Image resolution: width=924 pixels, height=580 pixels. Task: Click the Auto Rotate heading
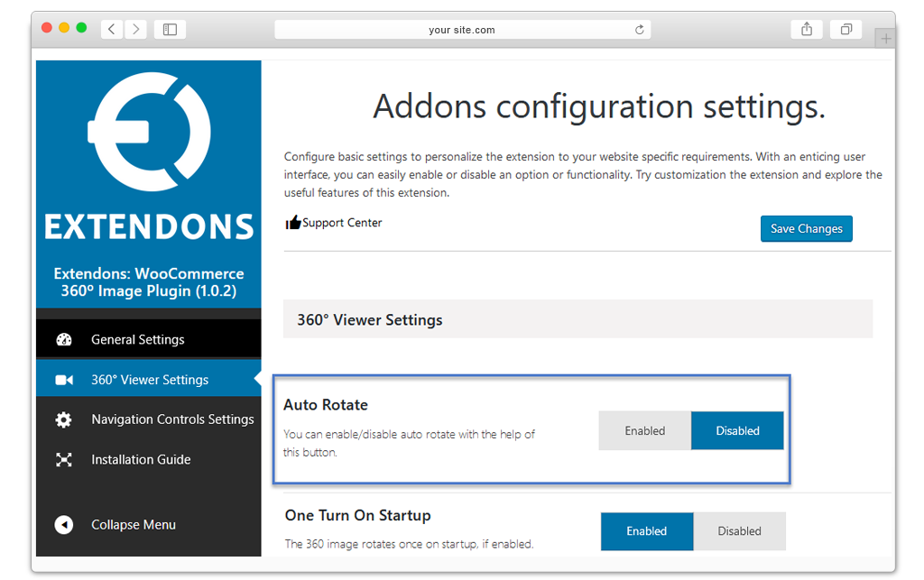tap(325, 404)
